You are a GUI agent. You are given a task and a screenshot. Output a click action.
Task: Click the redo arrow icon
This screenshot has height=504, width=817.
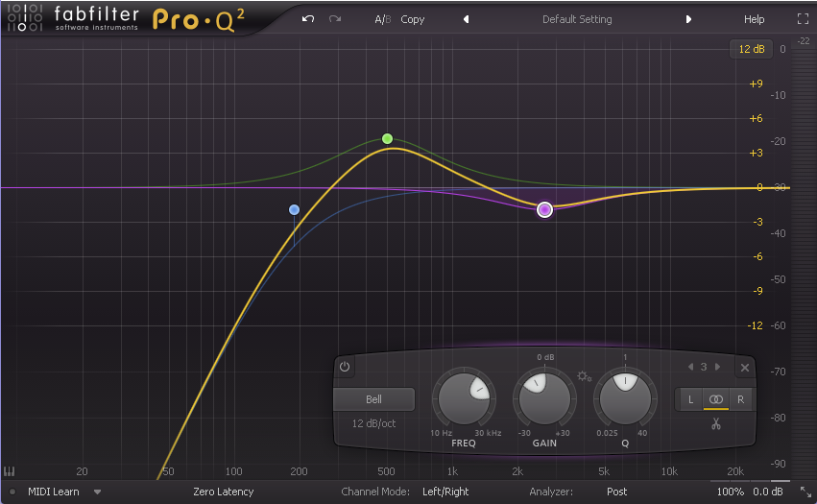coord(335,19)
